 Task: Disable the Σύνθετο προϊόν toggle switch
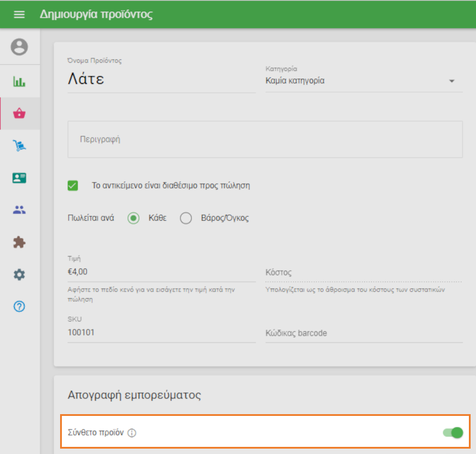[453, 433]
